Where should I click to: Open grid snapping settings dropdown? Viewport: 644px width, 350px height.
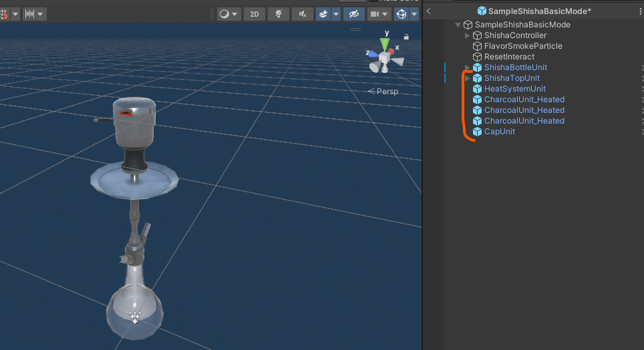coord(15,14)
